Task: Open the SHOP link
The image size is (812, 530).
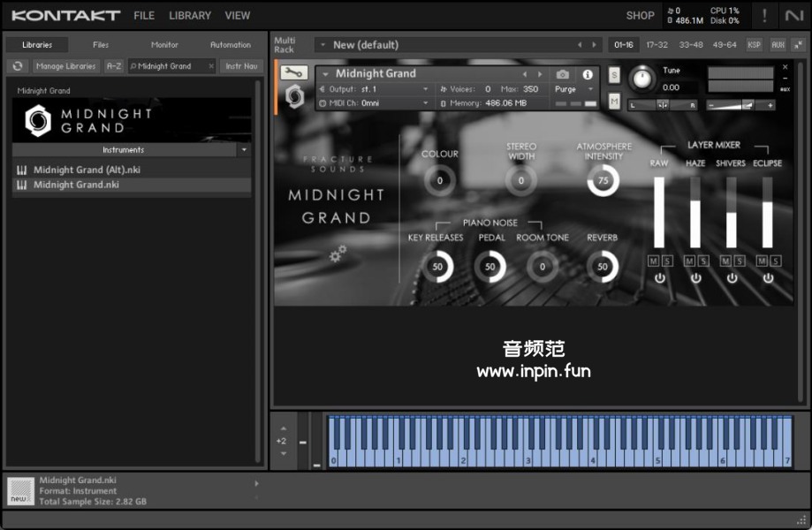Action: (640, 15)
